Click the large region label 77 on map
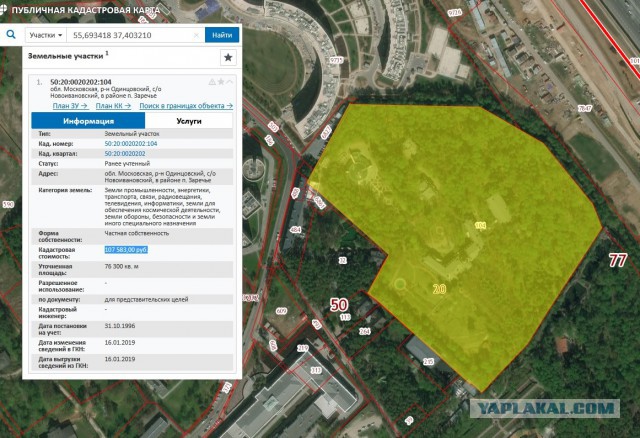The image size is (640, 438). pyautogui.click(x=618, y=260)
